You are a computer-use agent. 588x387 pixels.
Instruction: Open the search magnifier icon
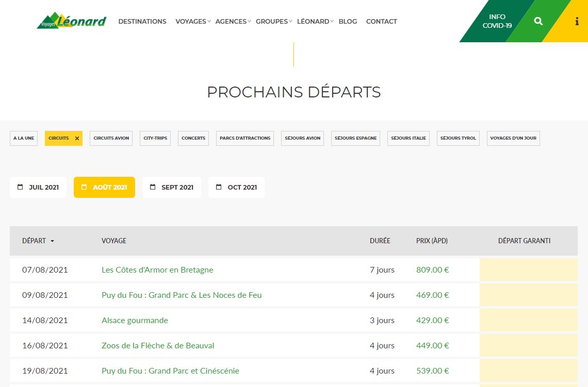538,21
